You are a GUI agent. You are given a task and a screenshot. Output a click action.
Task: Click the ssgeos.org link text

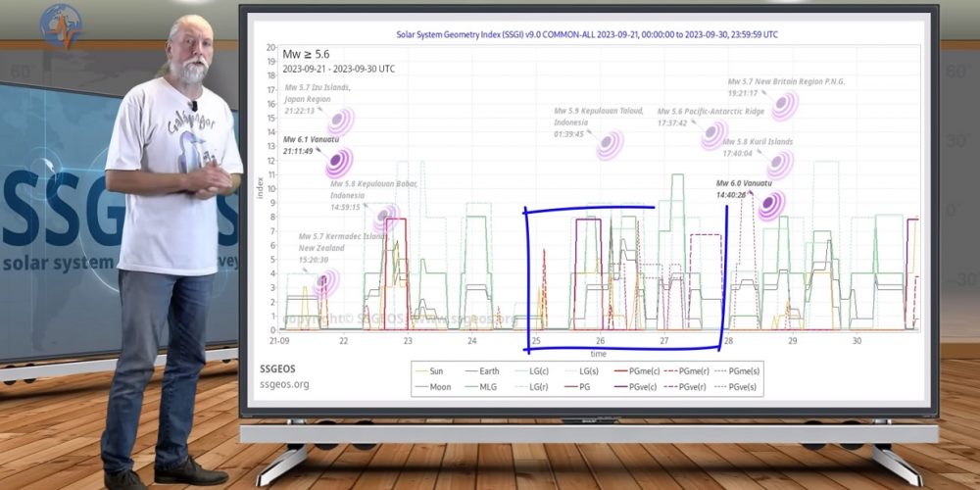tap(284, 384)
